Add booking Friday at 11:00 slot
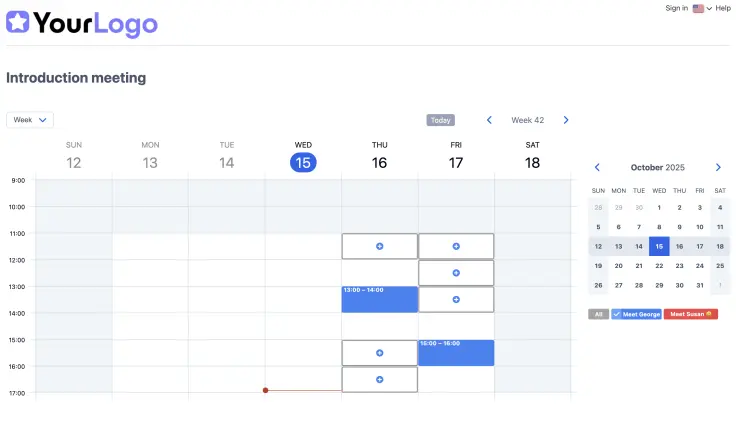Viewport: 736px width, 421px height. pos(456,246)
